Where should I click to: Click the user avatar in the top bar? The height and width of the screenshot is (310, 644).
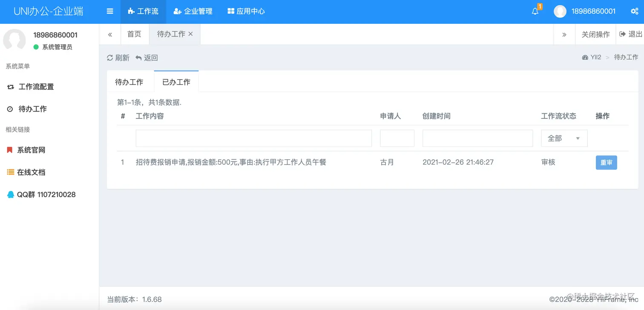click(560, 11)
